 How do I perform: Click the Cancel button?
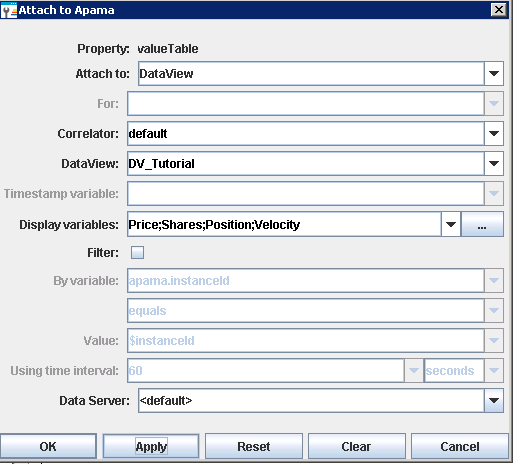pos(460,446)
